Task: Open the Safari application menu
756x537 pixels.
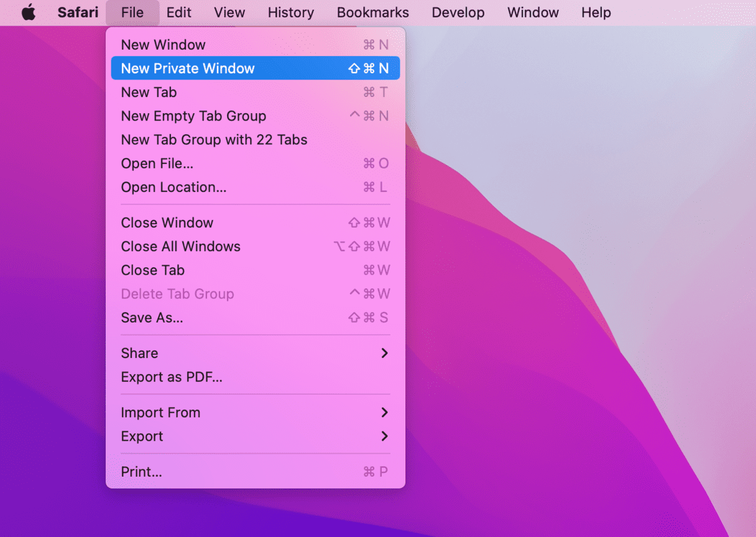Action: 78,12
